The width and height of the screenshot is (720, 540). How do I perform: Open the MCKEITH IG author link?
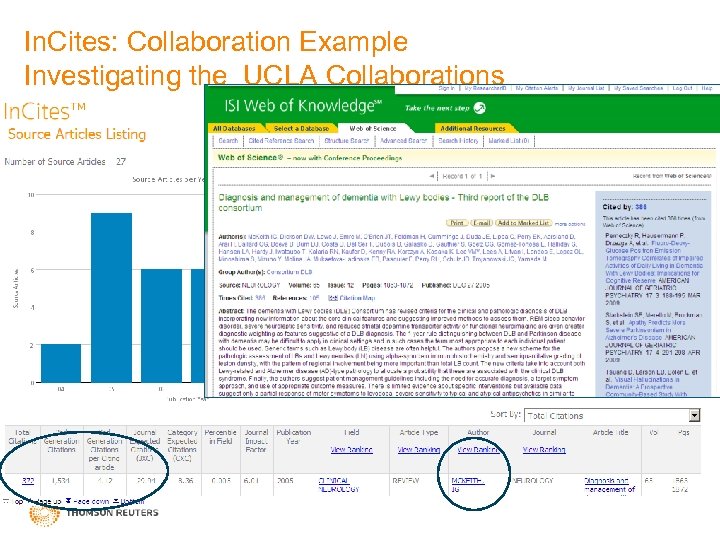pyautogui.click(x=468, y=485)
